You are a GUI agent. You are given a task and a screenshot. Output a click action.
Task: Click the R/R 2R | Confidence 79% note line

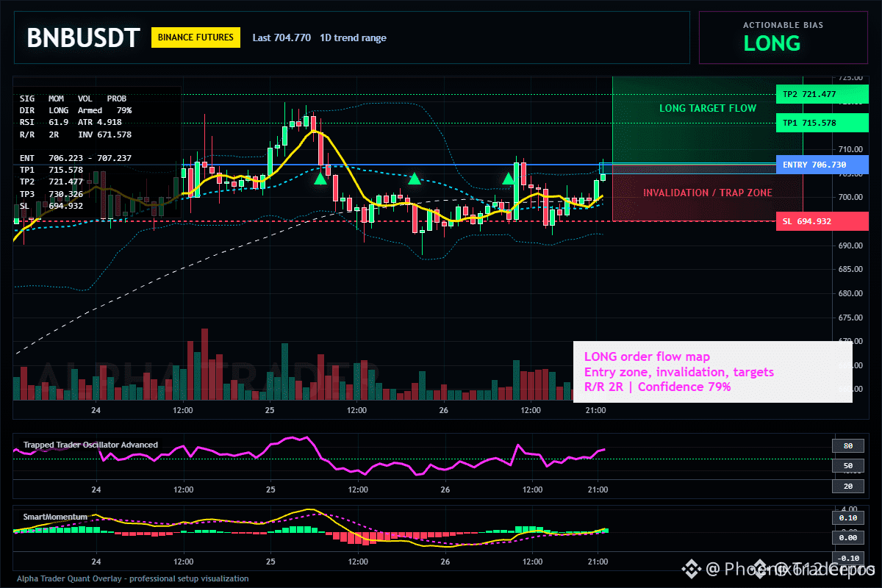click(x=657, y=387)
